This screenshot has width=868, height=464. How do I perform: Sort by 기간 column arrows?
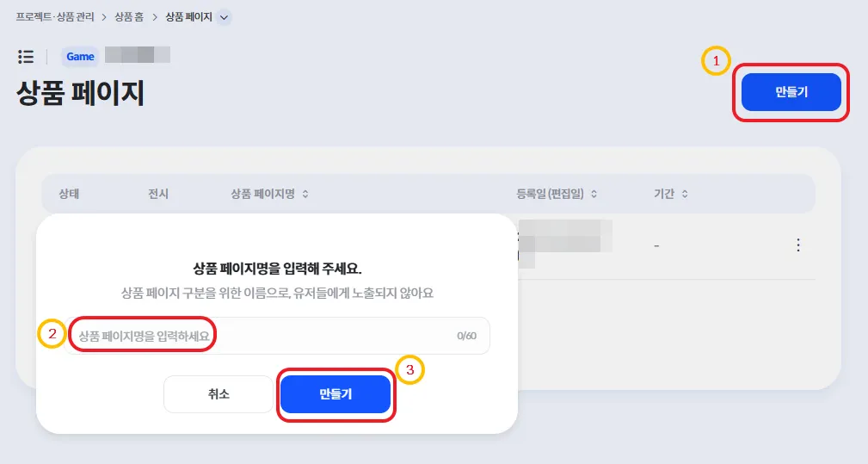pyautogui.click(x=685, y=195)
